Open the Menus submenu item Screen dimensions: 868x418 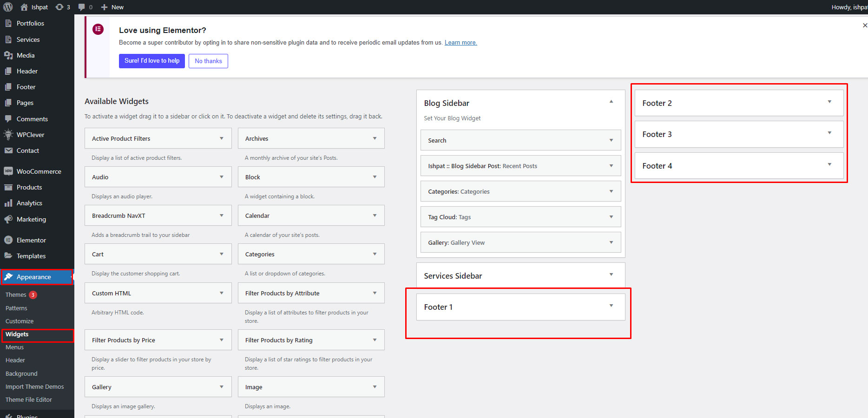(x=14, y=347)
